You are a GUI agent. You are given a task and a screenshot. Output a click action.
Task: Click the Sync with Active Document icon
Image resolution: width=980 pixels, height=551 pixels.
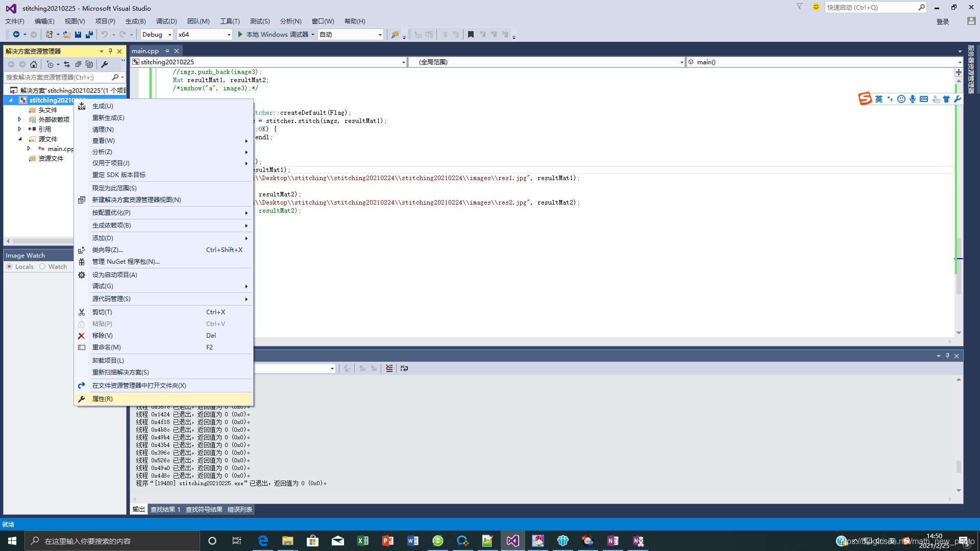click(x=67, y=64)
